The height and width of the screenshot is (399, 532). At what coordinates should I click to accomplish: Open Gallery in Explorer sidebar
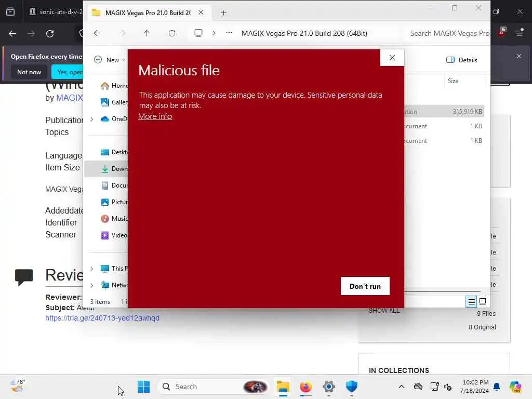[114, 102]
